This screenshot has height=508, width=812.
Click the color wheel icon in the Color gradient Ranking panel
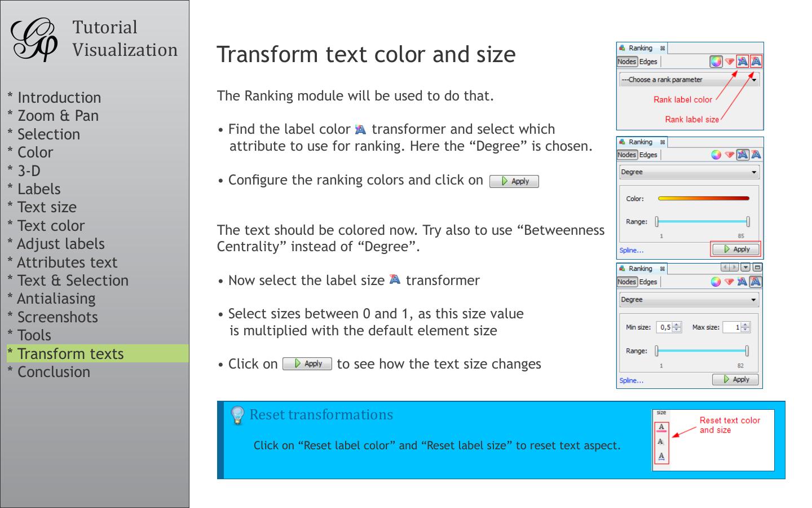(x=716, y=155)
